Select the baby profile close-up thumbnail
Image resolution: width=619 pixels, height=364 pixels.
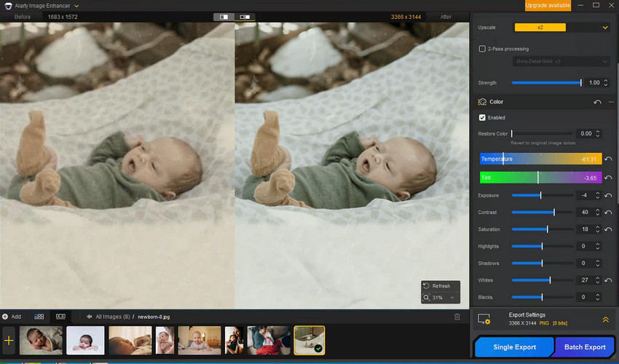(130, 340)
